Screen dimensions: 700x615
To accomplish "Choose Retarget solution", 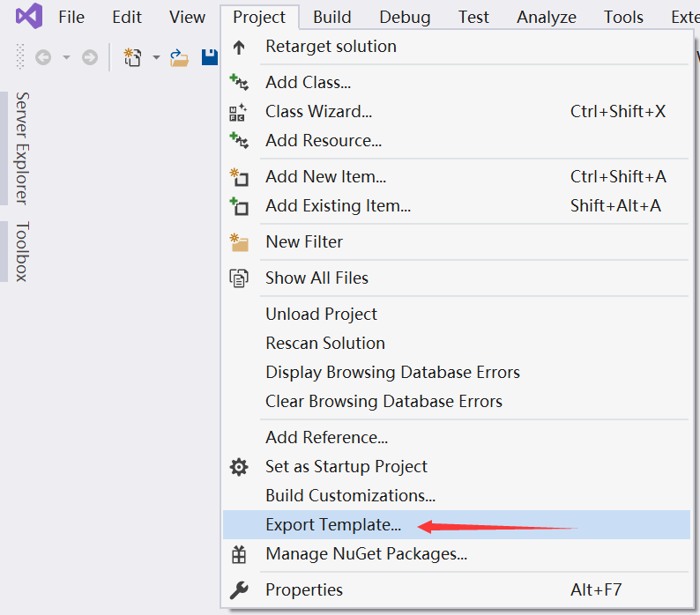I will coord(457,47).
